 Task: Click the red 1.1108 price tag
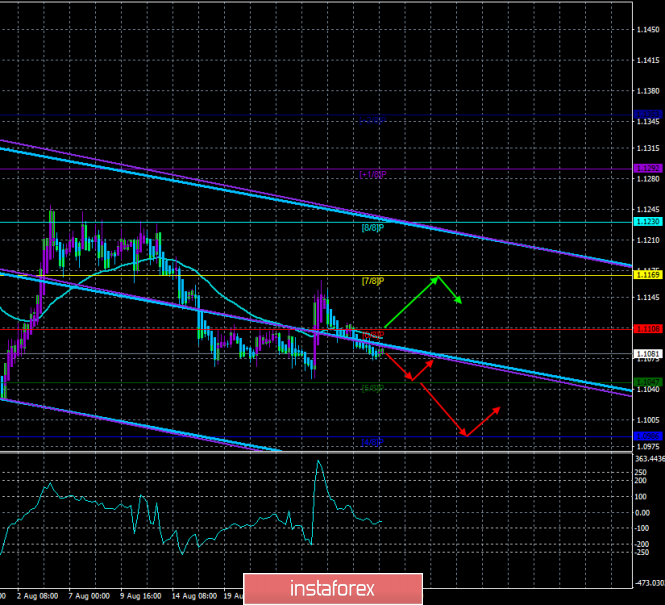pyautogui.click(x=649, y=327)
